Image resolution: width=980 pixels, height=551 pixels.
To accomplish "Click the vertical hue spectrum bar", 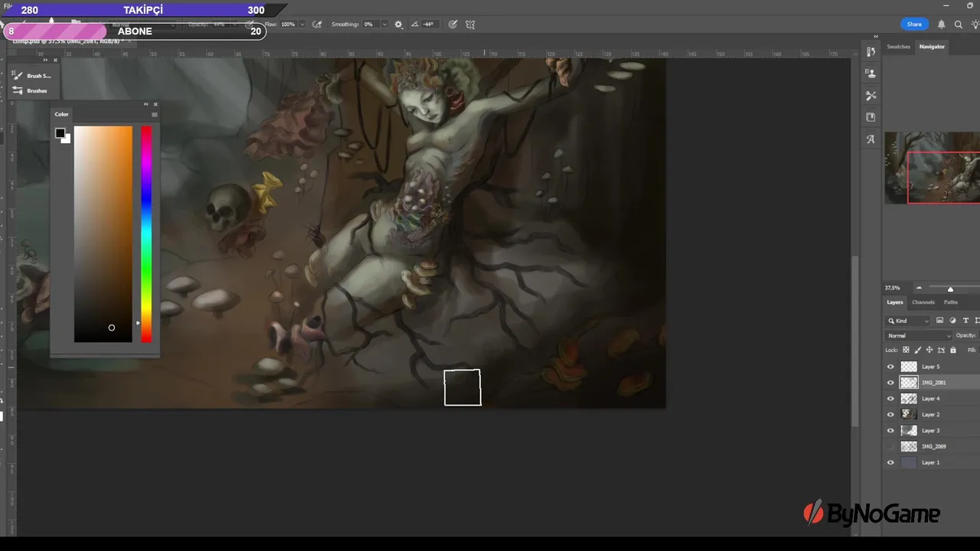I will click(146, 234).
